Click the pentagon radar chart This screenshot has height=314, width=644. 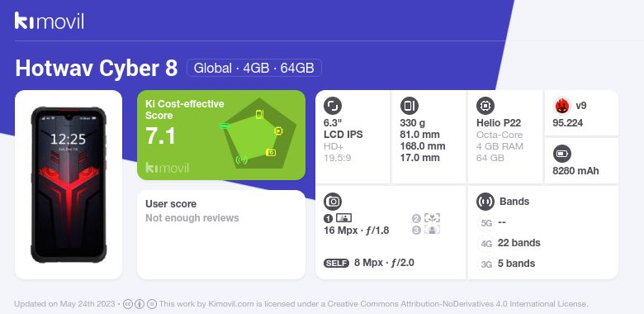[x=258, y=134]
